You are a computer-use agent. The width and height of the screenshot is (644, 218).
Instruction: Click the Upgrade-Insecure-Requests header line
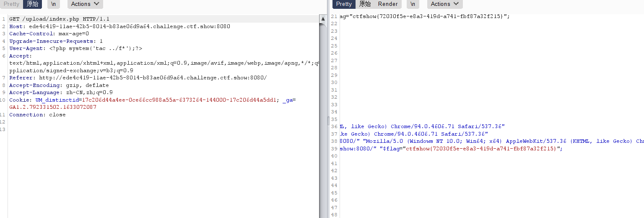coord(56,41)
